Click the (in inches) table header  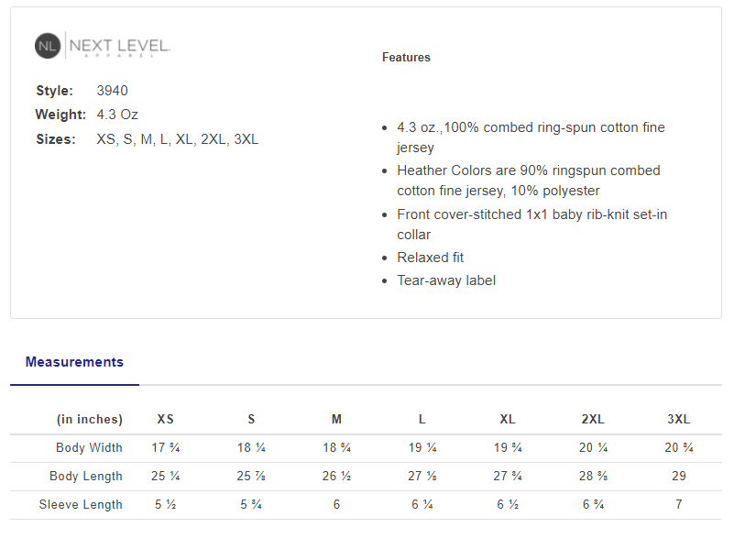pyautogui.click(x=89, y=420)
